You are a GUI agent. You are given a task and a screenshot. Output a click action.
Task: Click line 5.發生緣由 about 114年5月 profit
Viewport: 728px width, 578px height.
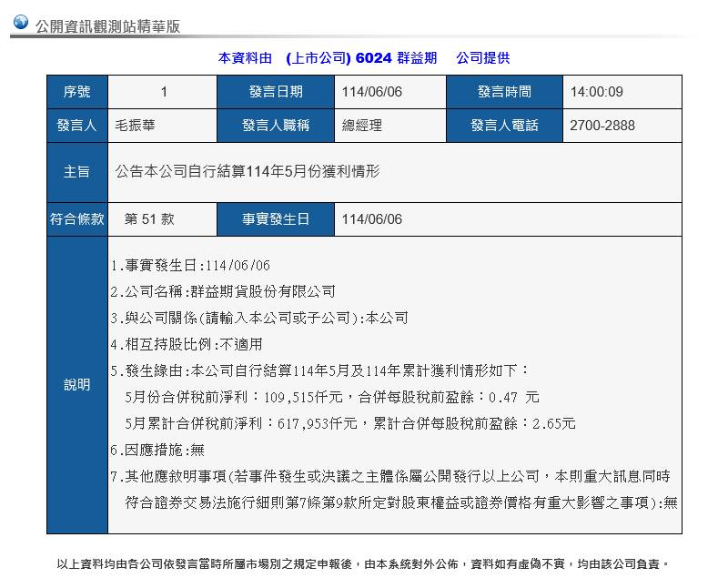click(320, 371)
